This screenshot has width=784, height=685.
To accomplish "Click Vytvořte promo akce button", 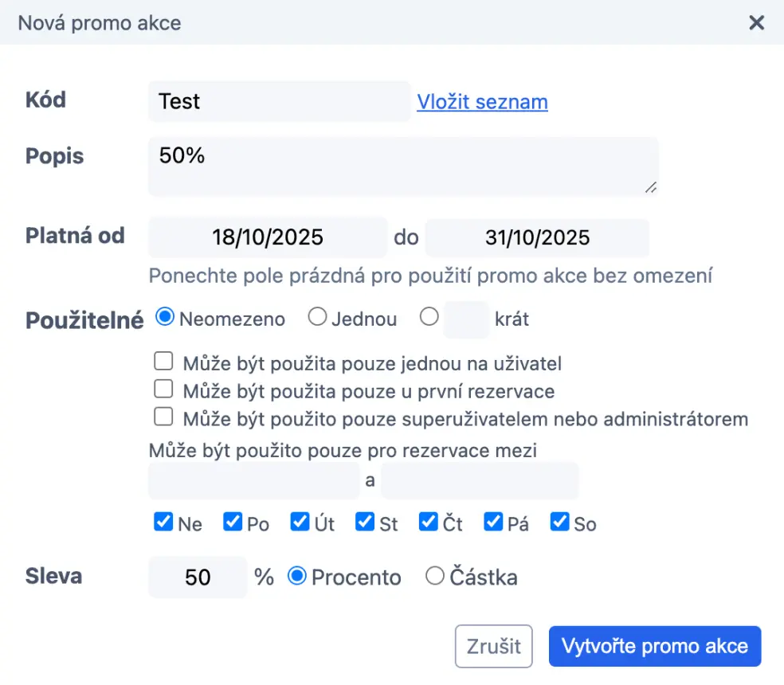I will tap(654, 645).
